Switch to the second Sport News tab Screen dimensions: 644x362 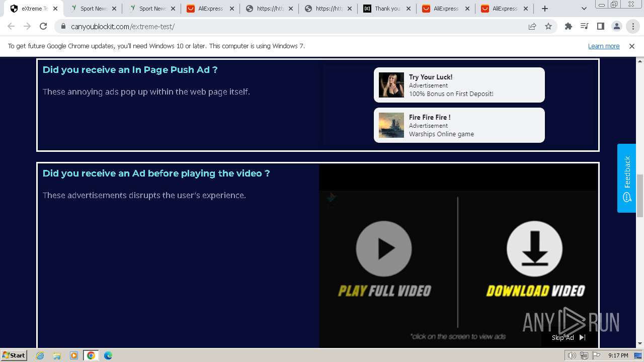pos(152,9)
